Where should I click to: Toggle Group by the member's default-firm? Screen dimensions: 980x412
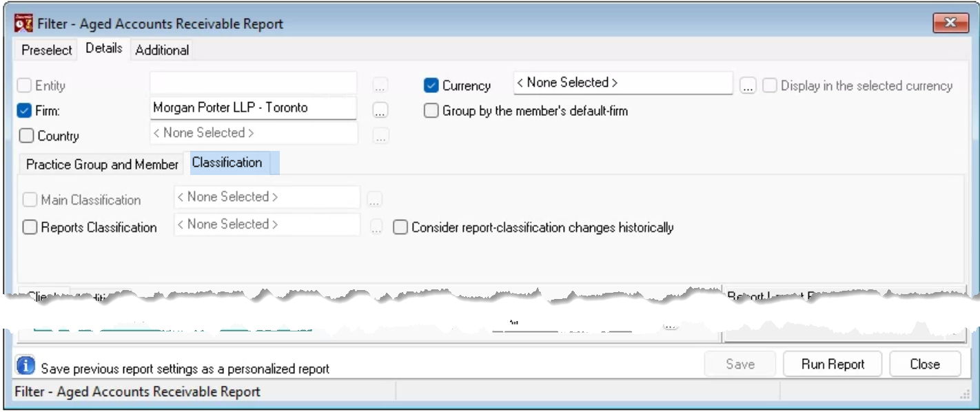431,110
